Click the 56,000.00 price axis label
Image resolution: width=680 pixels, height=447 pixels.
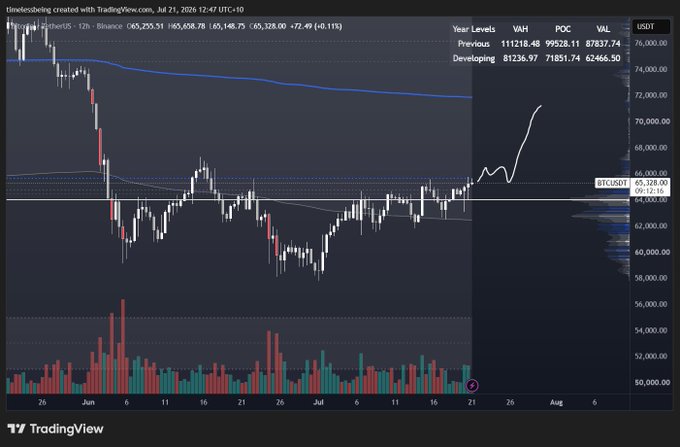pyautogui.click(x=651, y=304)
